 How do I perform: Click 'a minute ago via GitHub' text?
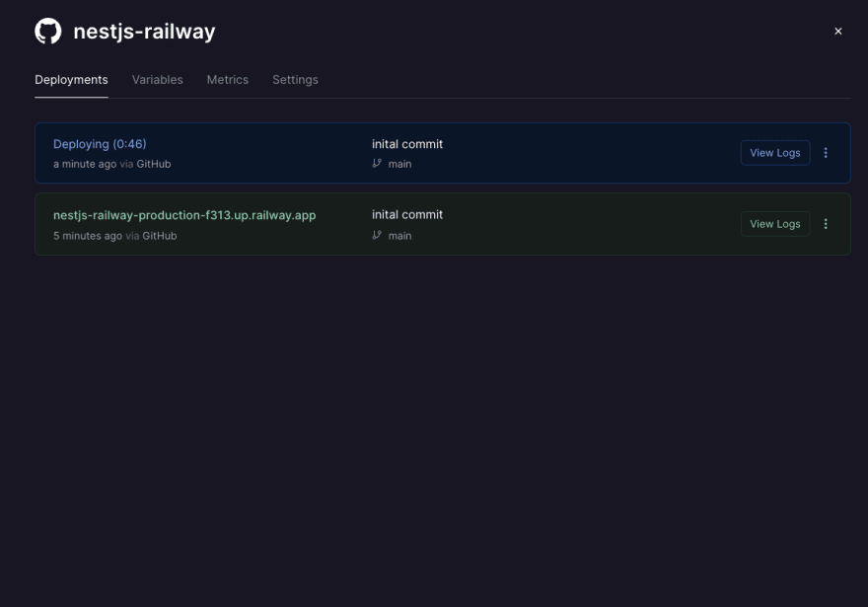pyautogui.click(x=111, y=164)
